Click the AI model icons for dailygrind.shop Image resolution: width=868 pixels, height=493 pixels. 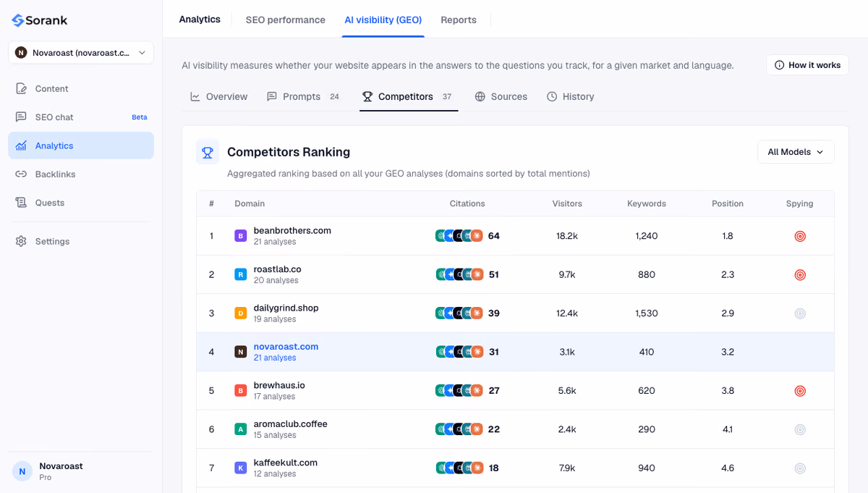(459, 313)
